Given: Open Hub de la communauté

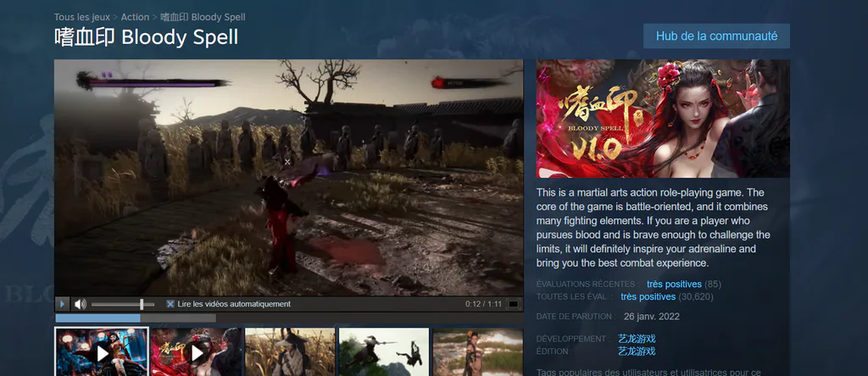Looking at the screenshot, I should pyautogui.click(x=716, y=36).
